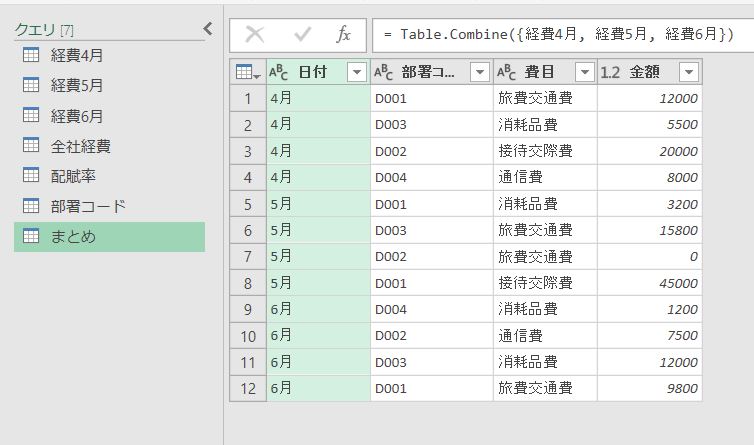Select row number 5 header
This screenshot has height=445, width=754.
tap(247, 204)
